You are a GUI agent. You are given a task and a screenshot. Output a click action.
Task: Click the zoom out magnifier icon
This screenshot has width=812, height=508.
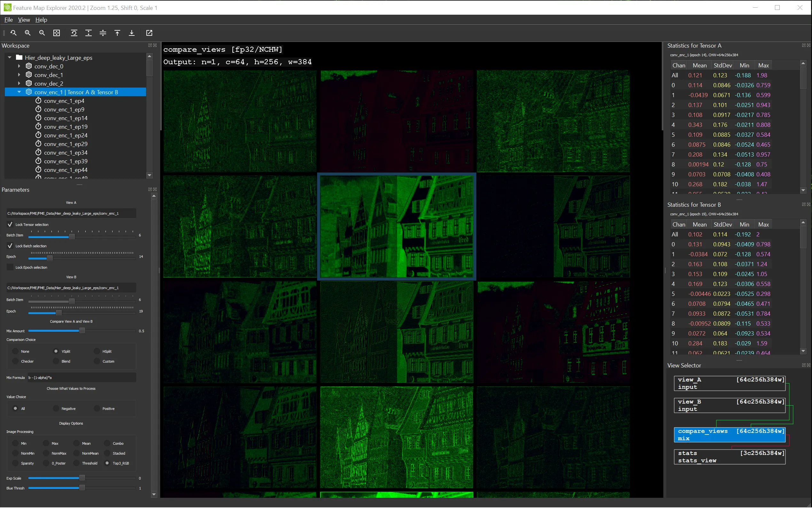pyautogui.click(x=42, y=33)
